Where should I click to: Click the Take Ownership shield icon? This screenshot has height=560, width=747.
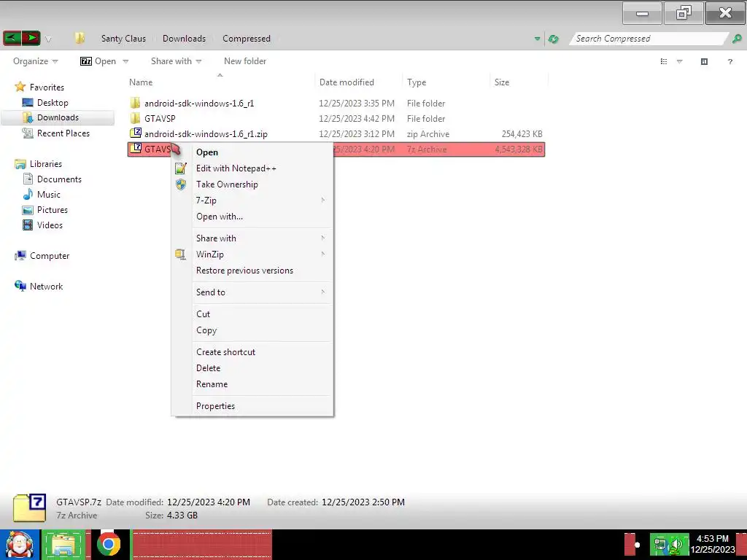(181, 184)
